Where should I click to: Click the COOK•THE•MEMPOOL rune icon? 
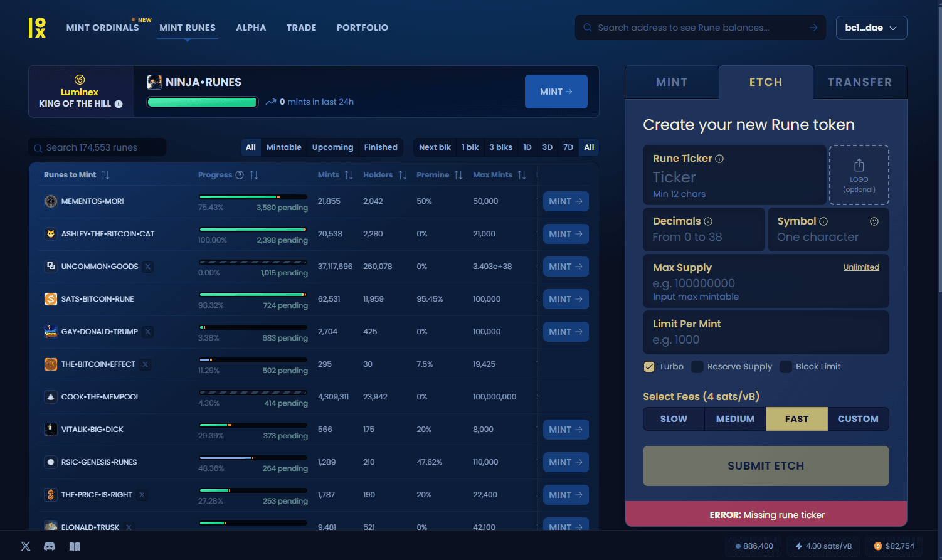51,397
